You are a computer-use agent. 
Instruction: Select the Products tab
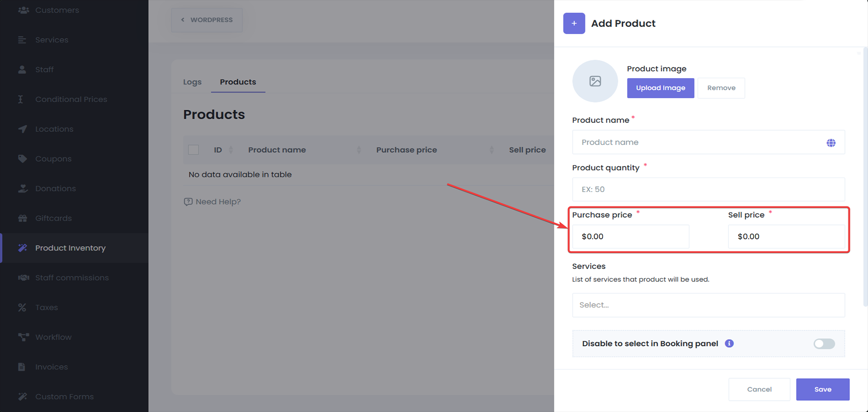point(238,82)
